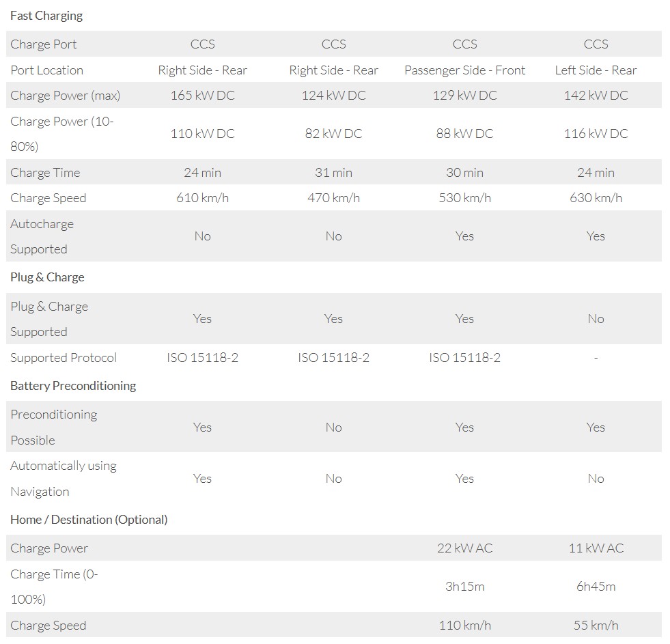Select the 470 km/h charge speed cell

pos(333,198)
